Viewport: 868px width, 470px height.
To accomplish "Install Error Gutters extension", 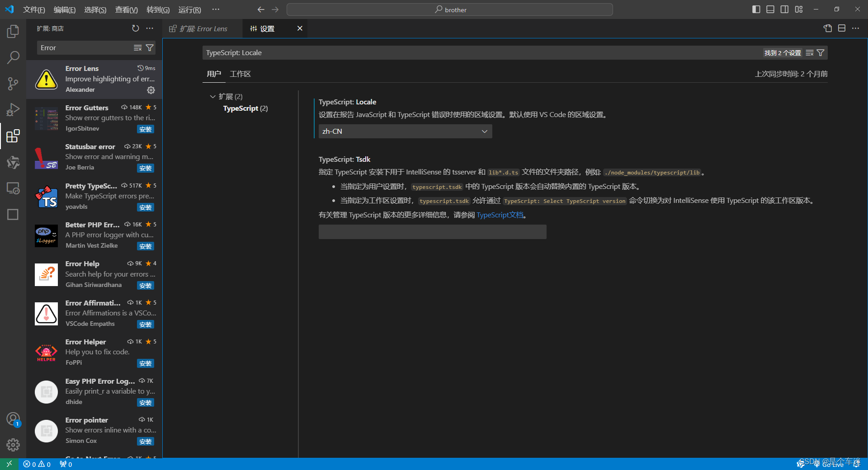I will point(146,130).
